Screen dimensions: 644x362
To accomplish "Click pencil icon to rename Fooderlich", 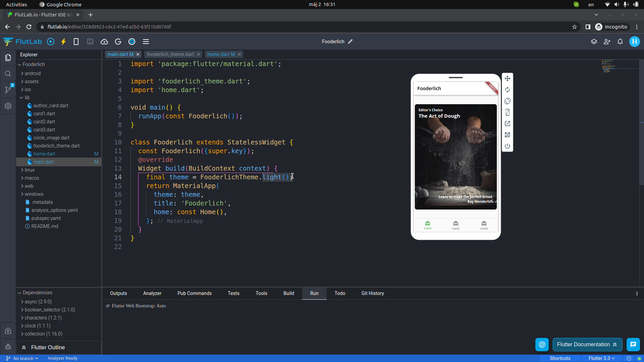I will 350,42.
